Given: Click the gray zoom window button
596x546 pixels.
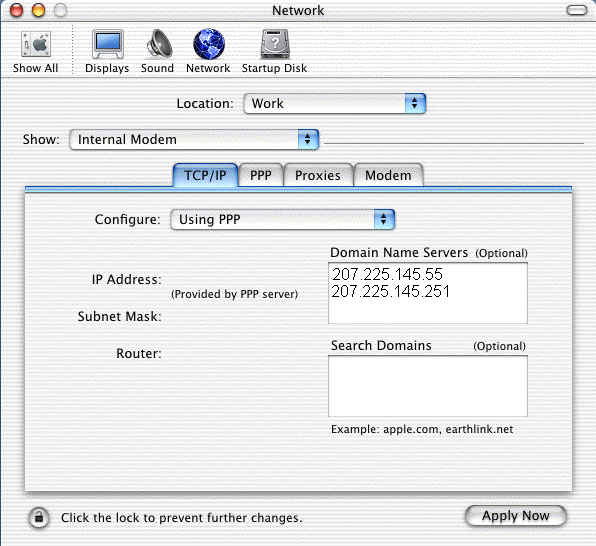Looking at the screenshot, I should [60, 10].
